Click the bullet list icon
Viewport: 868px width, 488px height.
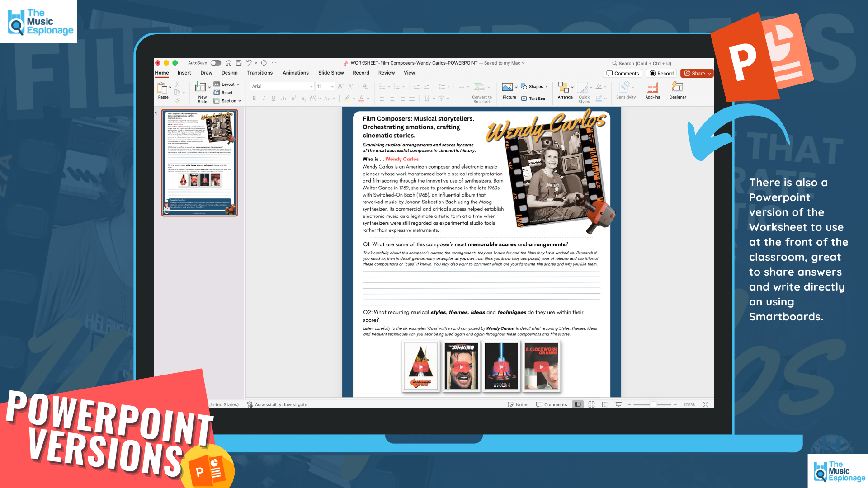click(x=382, y=86)
